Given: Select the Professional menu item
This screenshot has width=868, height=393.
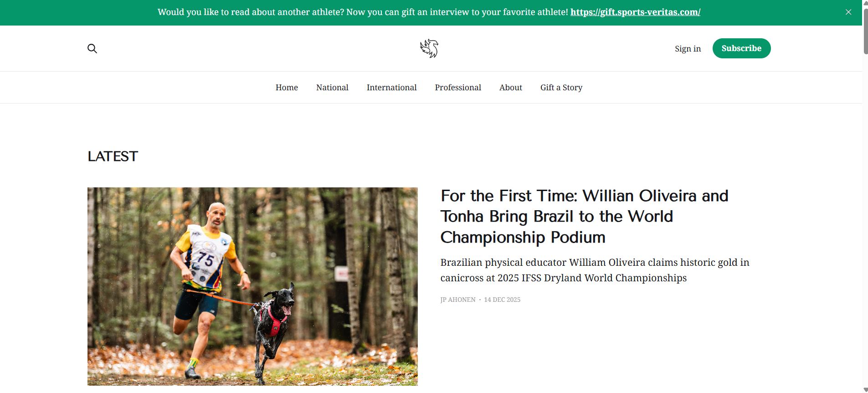Looking at the screenshot, I should tap(458, 88).
